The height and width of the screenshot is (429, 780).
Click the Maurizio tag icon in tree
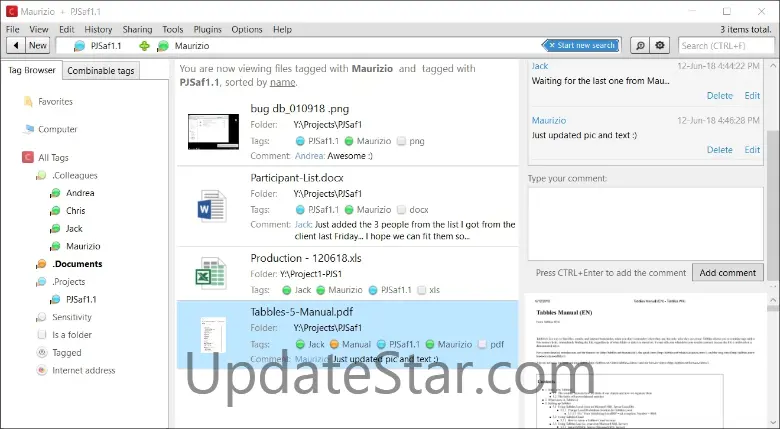pyautogui.click(x=55, y=246)
